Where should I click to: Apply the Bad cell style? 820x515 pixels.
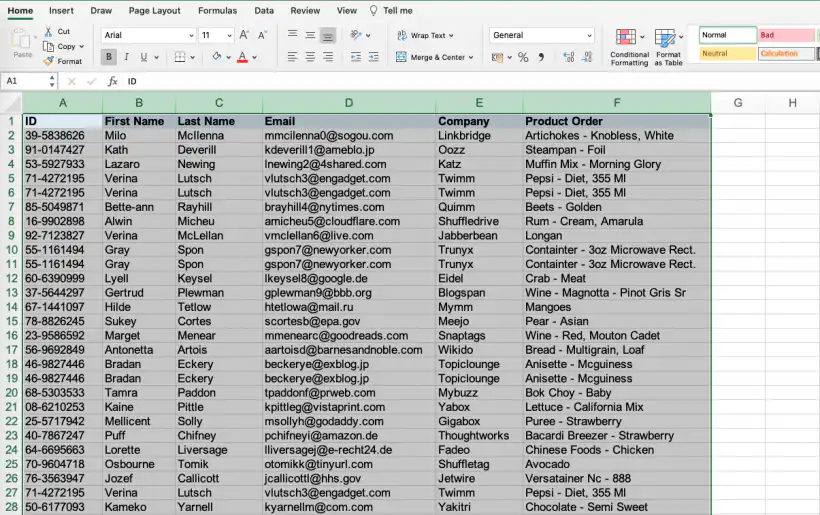click(x=787, y=35)
